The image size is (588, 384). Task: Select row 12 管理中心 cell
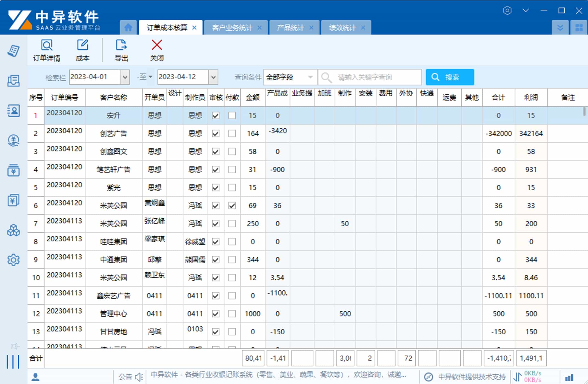point(114,314)
